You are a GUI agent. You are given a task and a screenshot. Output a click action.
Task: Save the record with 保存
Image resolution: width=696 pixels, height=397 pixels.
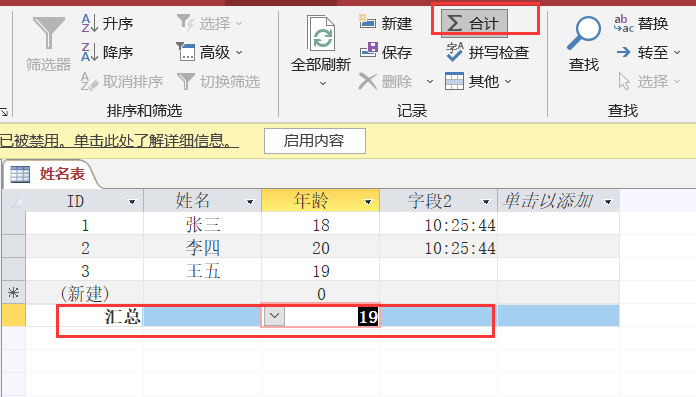(x=385, y=52)
